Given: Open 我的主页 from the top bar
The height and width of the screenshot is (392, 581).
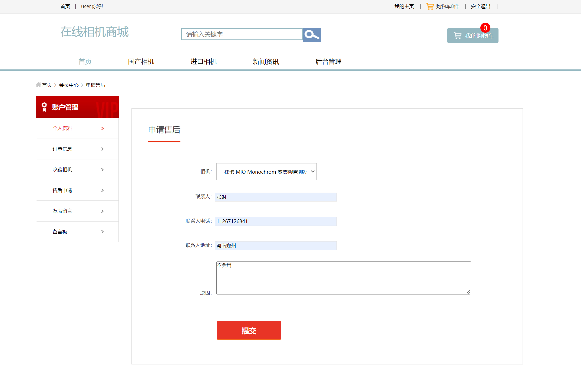Looking at the screenshot, I should coord(404,6).
